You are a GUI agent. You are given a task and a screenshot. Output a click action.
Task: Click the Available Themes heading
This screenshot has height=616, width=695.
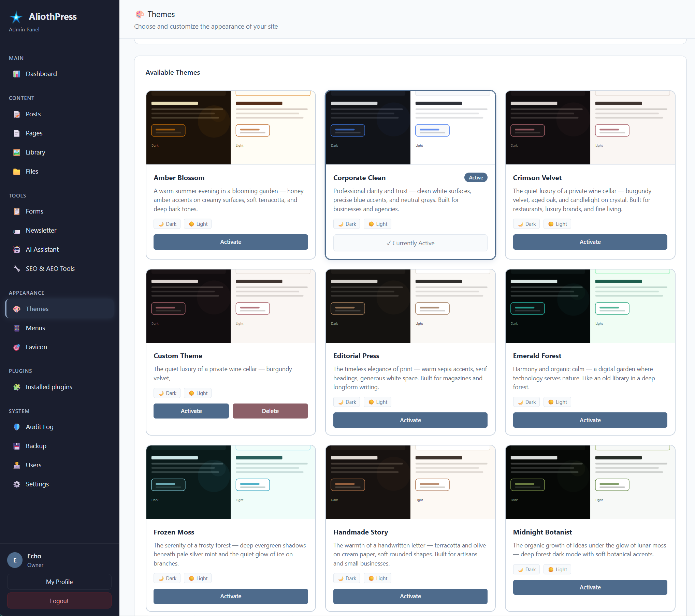coord(173,72)
